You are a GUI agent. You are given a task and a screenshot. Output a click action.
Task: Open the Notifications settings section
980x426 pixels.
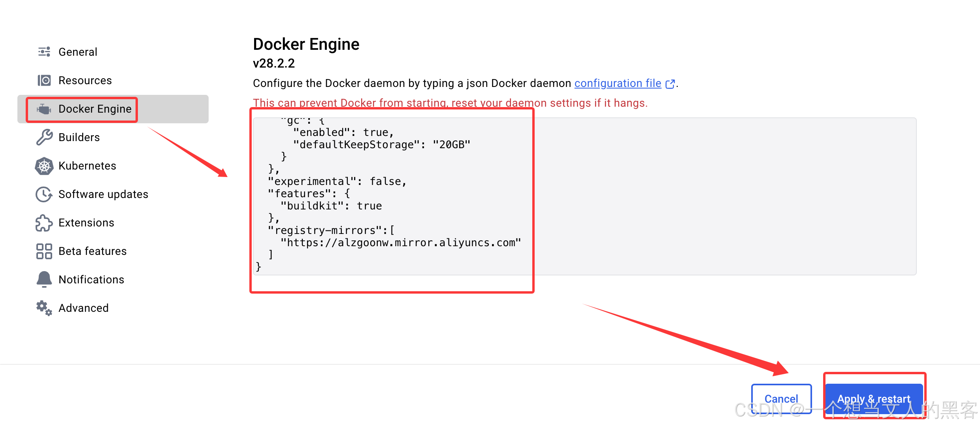click(91, 279)
